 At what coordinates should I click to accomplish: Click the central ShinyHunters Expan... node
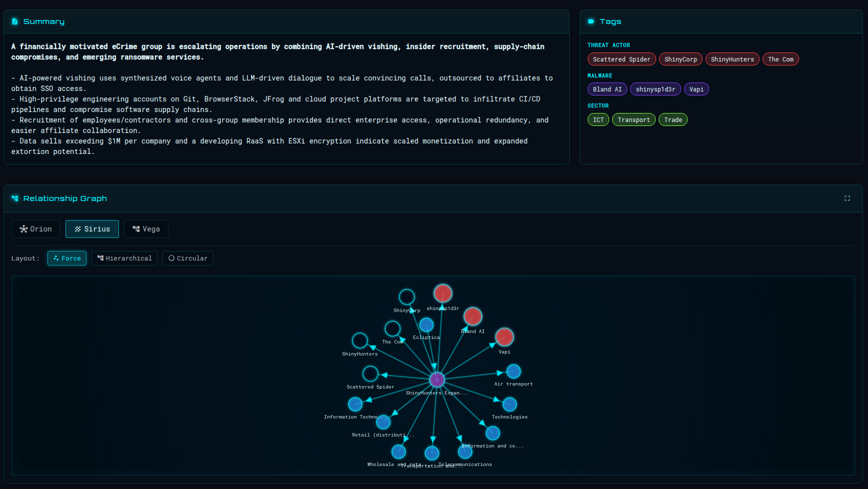click(x=436, y=380)
